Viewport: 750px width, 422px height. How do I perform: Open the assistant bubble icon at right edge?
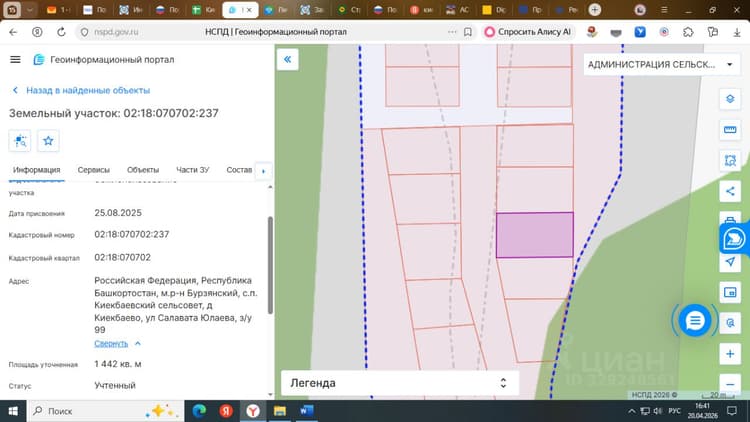(x=734, y=238)
